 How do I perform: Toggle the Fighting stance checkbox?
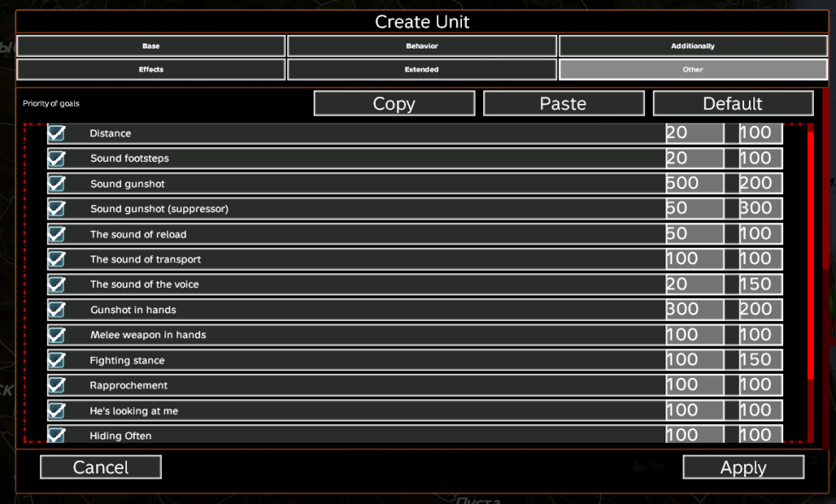coord(57,360)
